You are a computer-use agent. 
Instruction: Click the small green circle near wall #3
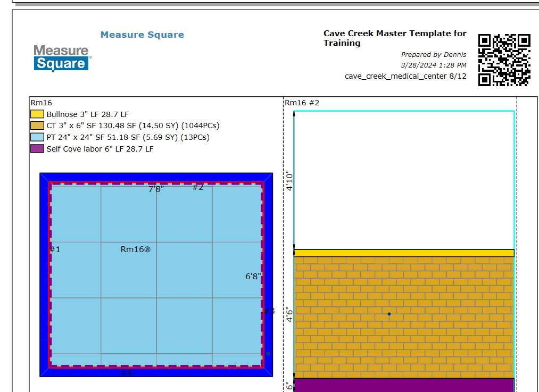[x=268, y=354]
